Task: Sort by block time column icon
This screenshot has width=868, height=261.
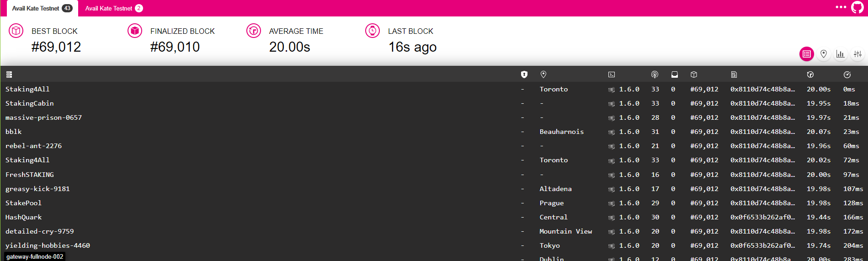Action: (x=810, y=75)
